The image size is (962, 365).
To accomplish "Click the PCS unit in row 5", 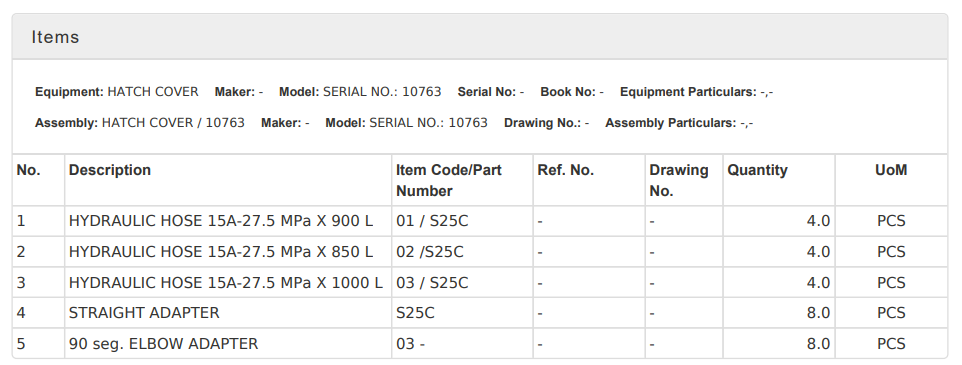I will point(891,344).
